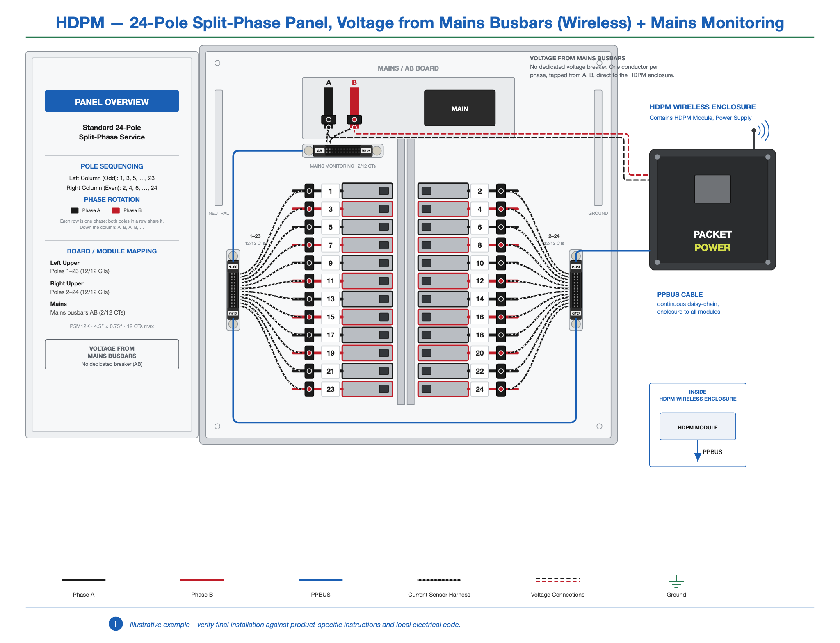The height and width of the screenshot is (643, 840).
Task: Select the red Phase B busbar lug
Action: pyautogui.click(x=354, y=119)
